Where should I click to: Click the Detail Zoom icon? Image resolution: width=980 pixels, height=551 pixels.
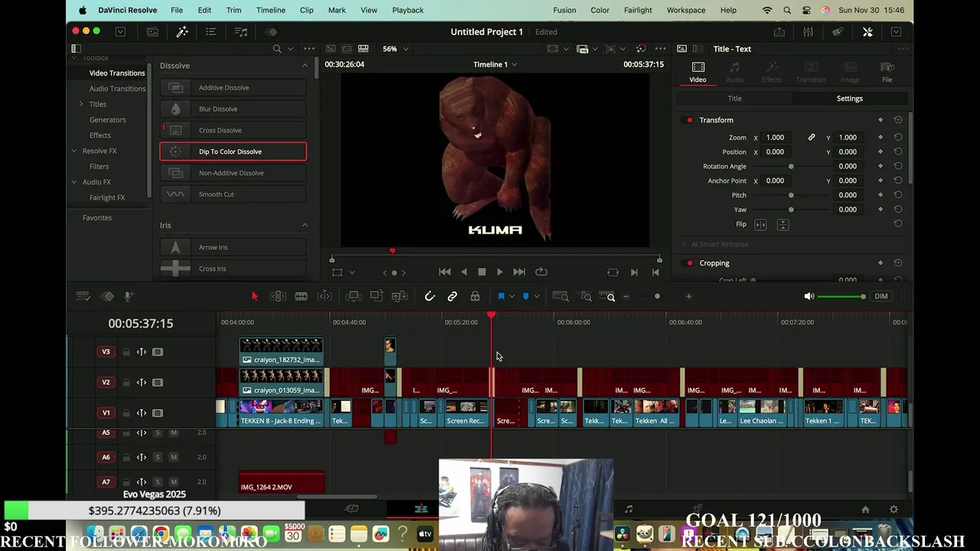point(586,296)
